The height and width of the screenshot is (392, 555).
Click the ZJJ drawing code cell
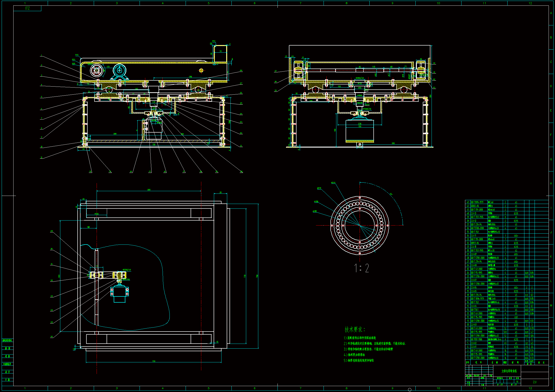pyautogui.click(x=534, y=382)
